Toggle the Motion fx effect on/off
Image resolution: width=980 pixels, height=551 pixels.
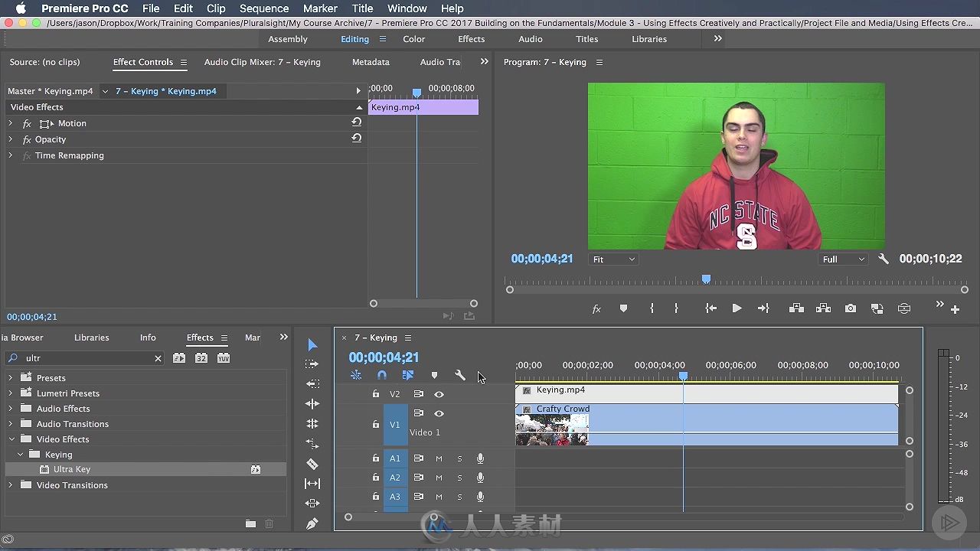coord(27,123)
